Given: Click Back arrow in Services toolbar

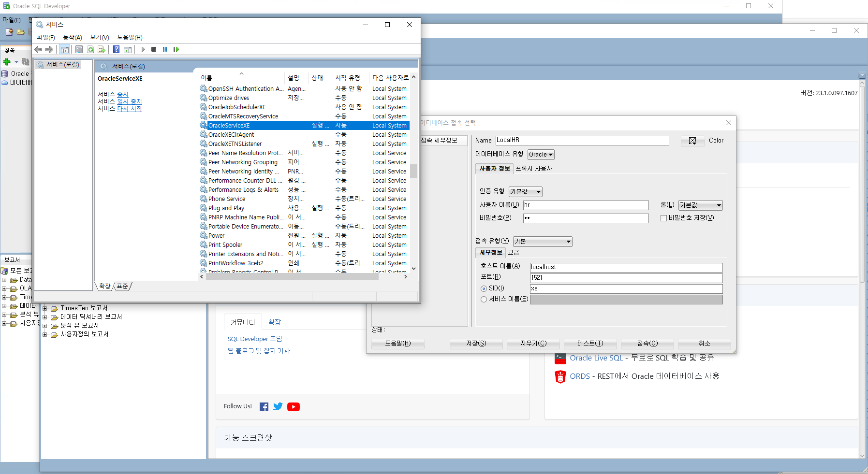Looking at the screenshot, I should [x=38, y=49].
